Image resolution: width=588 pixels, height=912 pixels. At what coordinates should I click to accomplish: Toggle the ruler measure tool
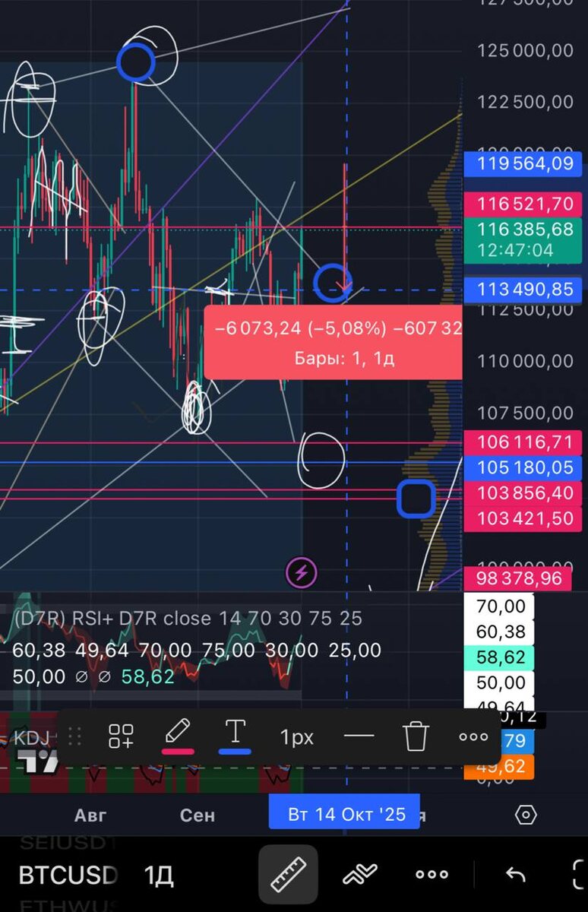(288, 875)
